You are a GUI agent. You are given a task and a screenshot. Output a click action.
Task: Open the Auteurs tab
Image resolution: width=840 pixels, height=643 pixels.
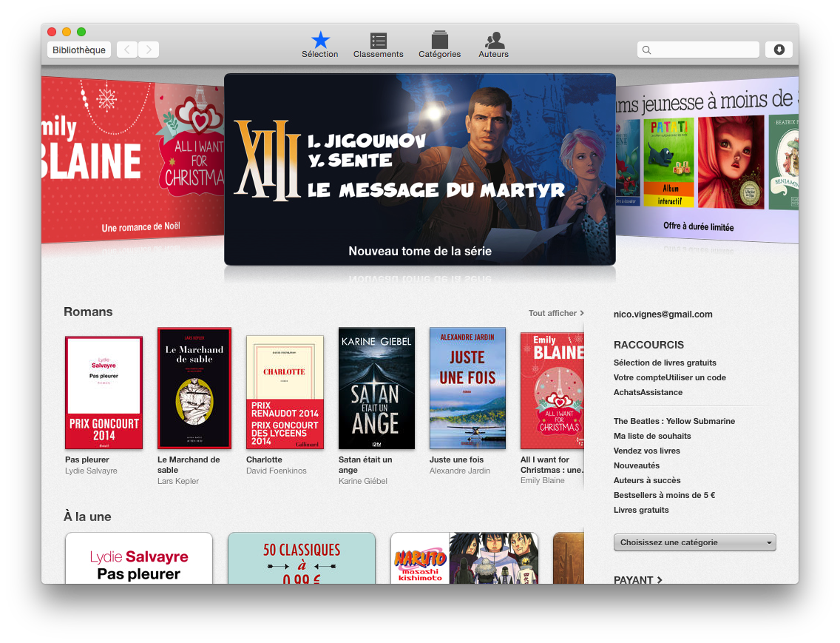pos(493,45)
